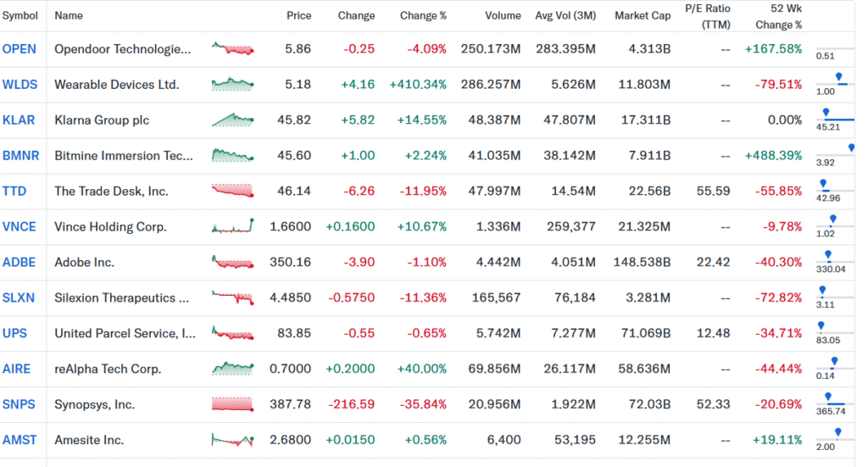Click Adobe's 52-week range slider marker
This screenshot has width=868, height=467.
(x=827, y=254)
